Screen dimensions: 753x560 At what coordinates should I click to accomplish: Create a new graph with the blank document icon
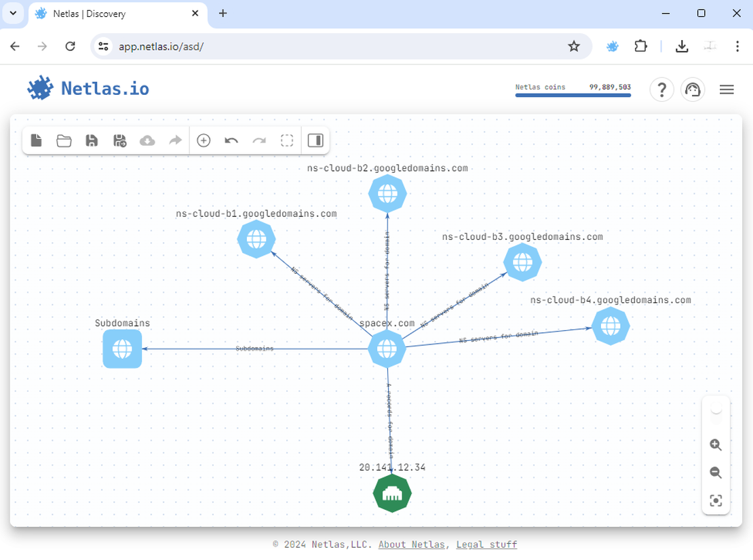point(36,140)
